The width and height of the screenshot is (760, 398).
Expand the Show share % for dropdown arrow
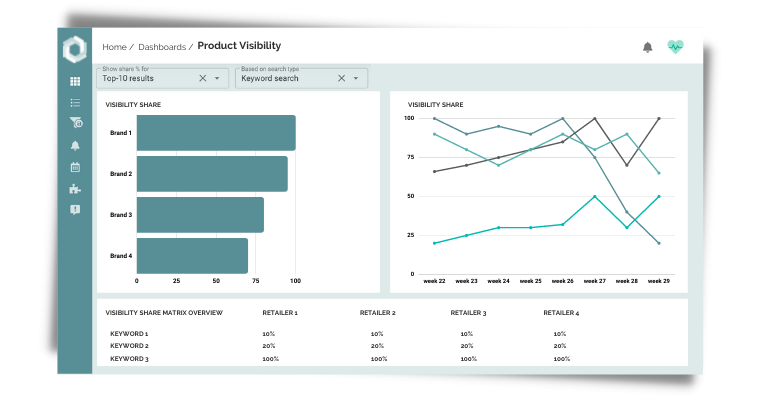pyautogui.click(x=217, y=78)
